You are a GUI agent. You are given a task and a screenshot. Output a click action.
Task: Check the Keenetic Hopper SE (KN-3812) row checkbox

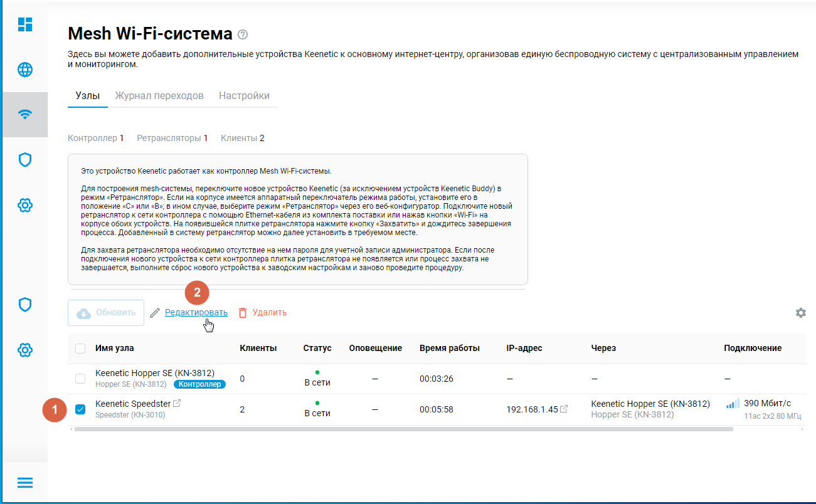[x=80, y=379]
